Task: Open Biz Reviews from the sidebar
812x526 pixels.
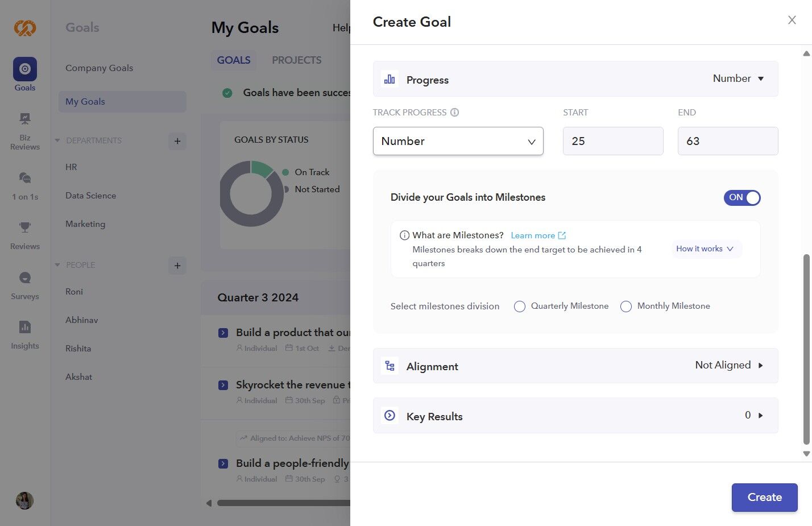Action: pyautogui.click(x=25, y=131)
